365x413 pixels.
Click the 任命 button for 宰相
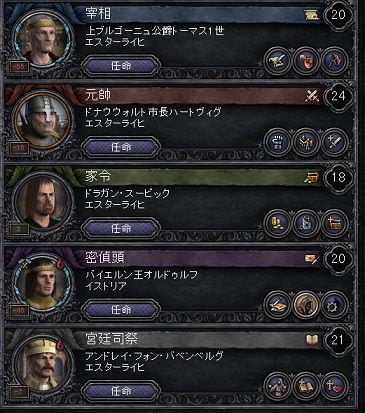[x=121, y=66]
